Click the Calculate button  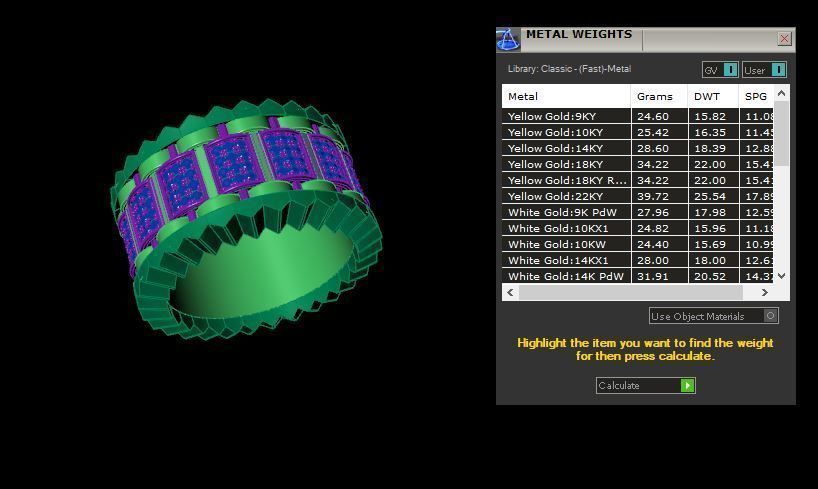pyautogui.click(x=645, y=386)
